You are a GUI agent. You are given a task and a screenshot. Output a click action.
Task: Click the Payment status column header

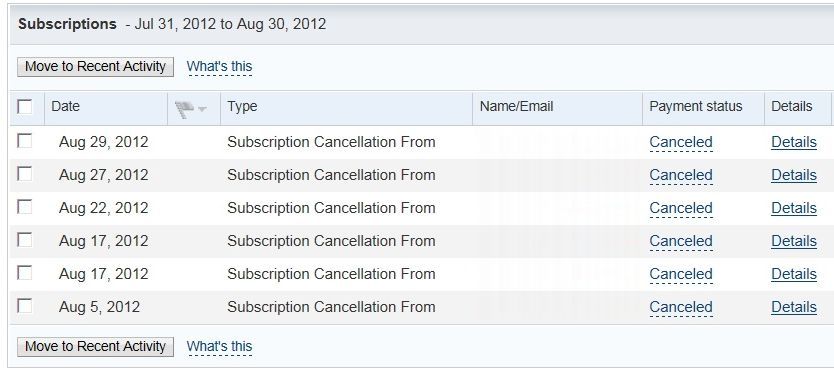696,106
